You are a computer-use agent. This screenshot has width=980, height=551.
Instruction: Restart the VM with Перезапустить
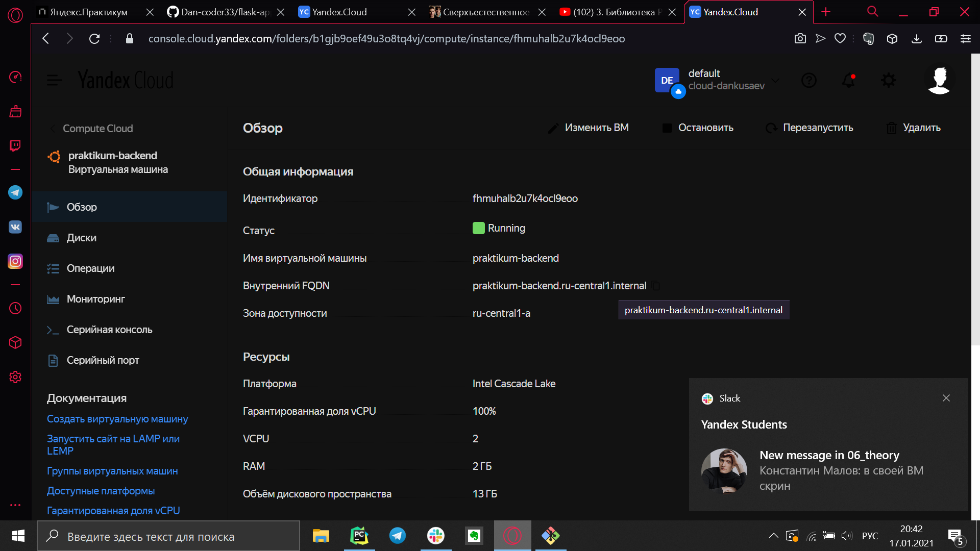pos(810,128)
